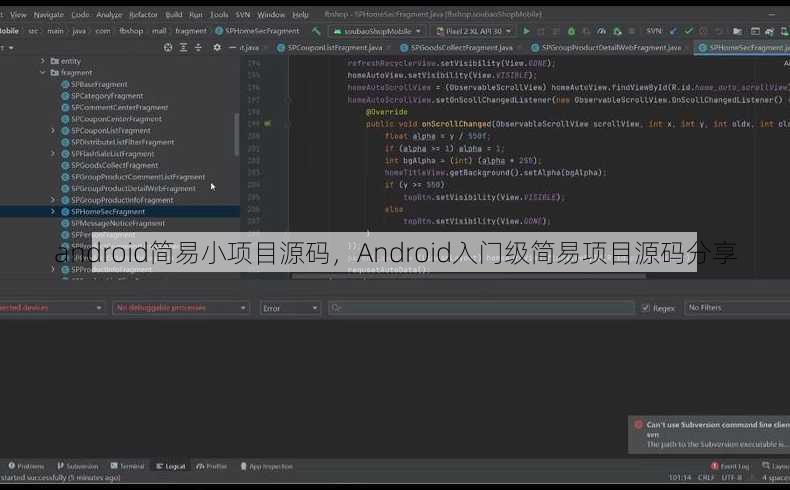The height and width of the screenshot is (490, 790).
Task: Click the Project tree vertical scrollbar
Action: [236, 134]
